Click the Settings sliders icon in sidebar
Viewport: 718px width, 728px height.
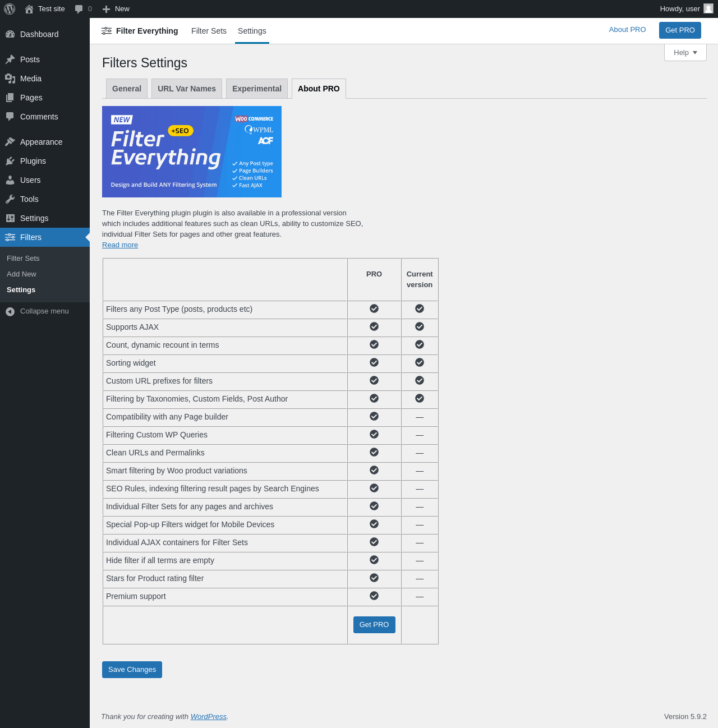click(10, 218)
